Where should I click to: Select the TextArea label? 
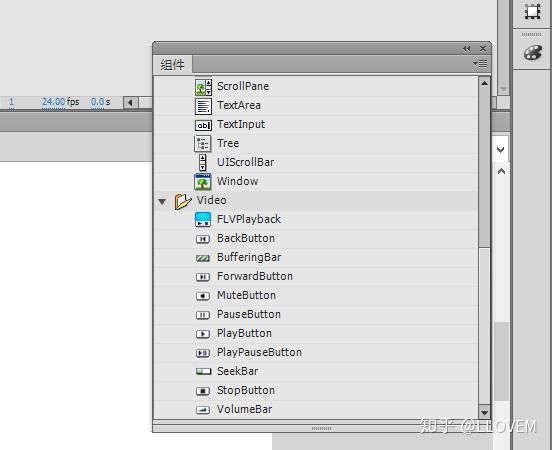tap(239, 105)
